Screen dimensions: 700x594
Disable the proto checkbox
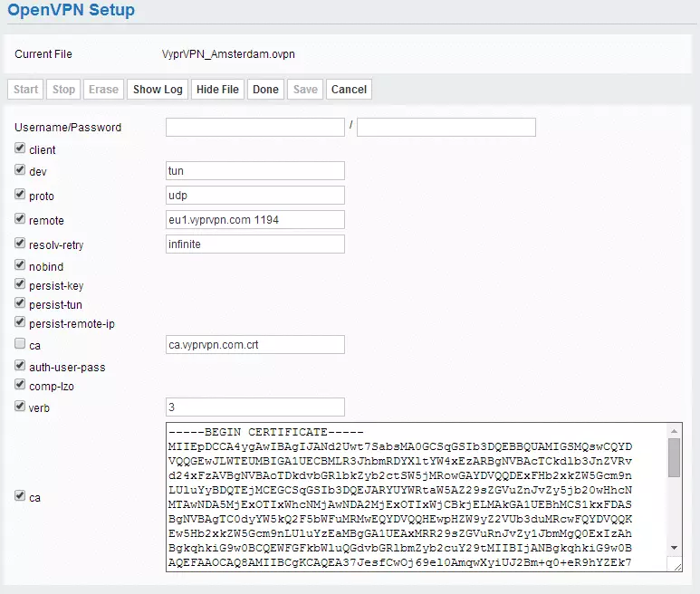pyautogui.click(x=20, y=196)
